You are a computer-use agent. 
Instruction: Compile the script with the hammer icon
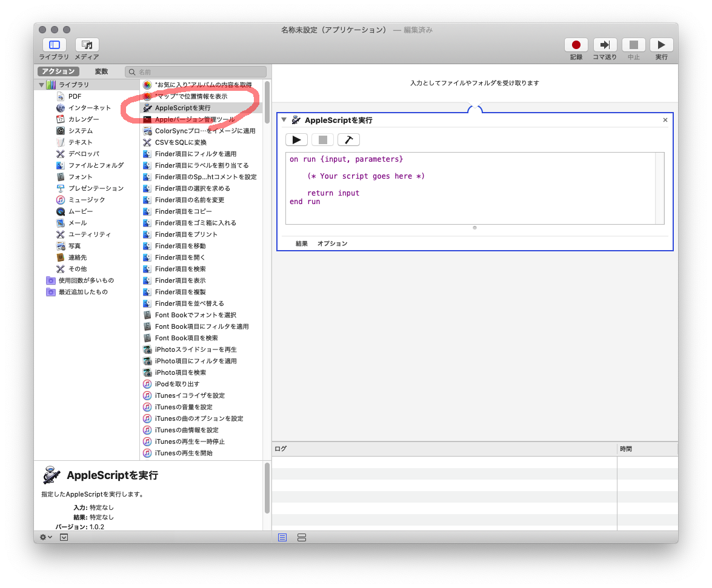(x=349, y=140)
